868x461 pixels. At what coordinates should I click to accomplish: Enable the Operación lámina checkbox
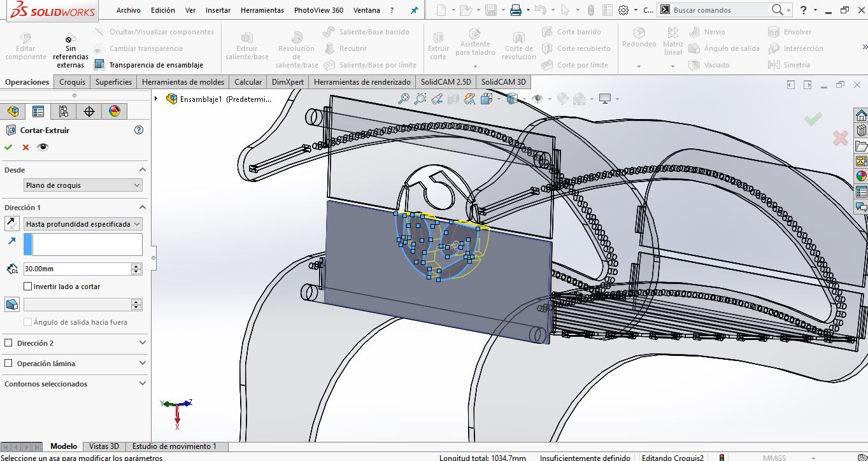(x=8, y=364)
